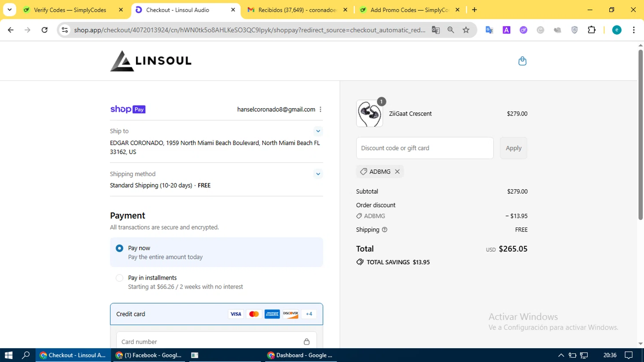644x362 pixels.
Task: Select the Credit card payment header
Action: click(x=216, y=314)
